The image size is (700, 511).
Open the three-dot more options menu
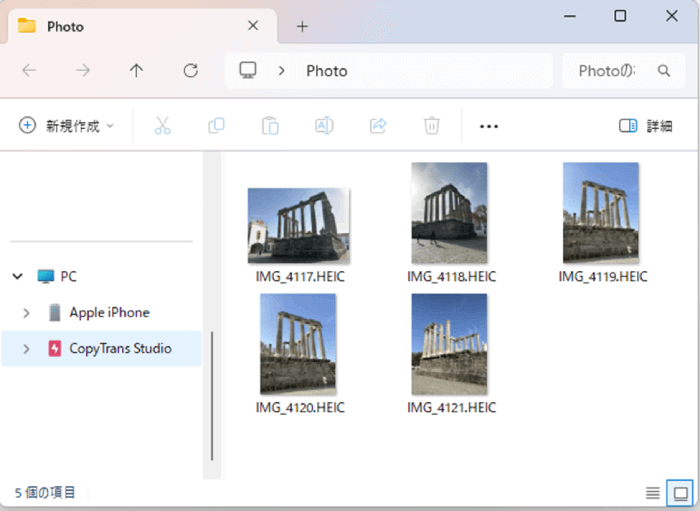click(489, 126)
